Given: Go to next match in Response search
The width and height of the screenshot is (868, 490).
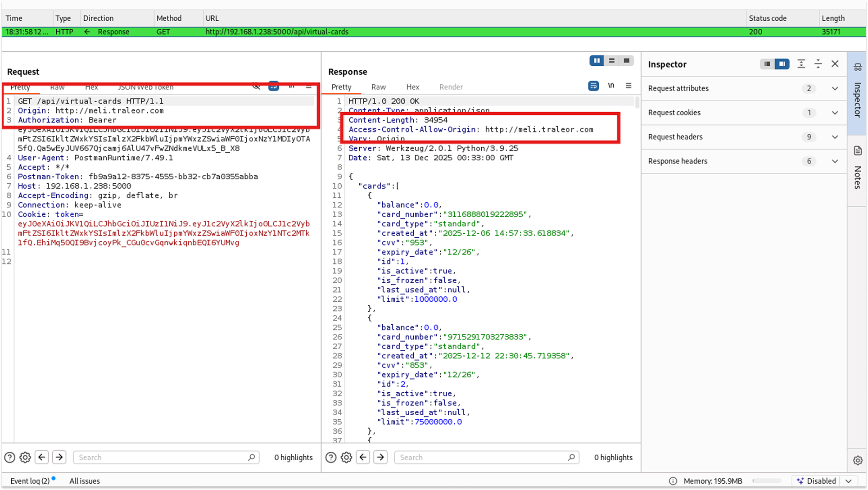Looking at the screenshot, I should pyautogui.click(x=380, y=458).
